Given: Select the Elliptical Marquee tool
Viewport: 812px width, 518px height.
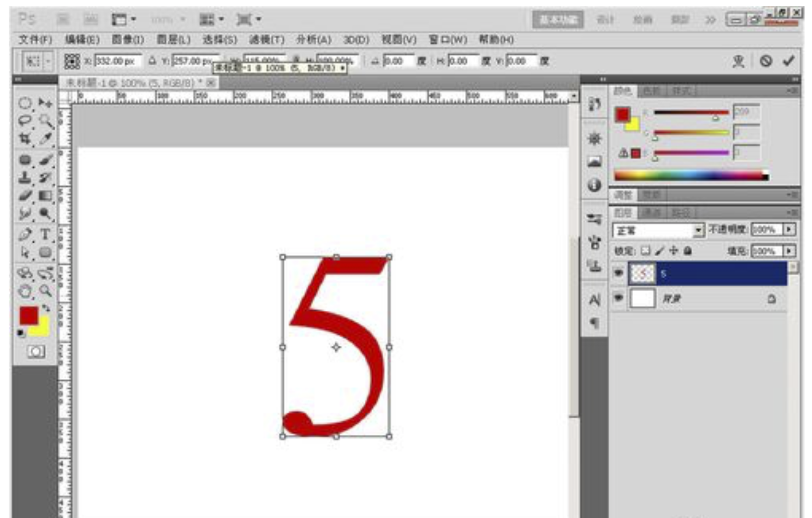Looking at the screenshot, I should 25,103.
